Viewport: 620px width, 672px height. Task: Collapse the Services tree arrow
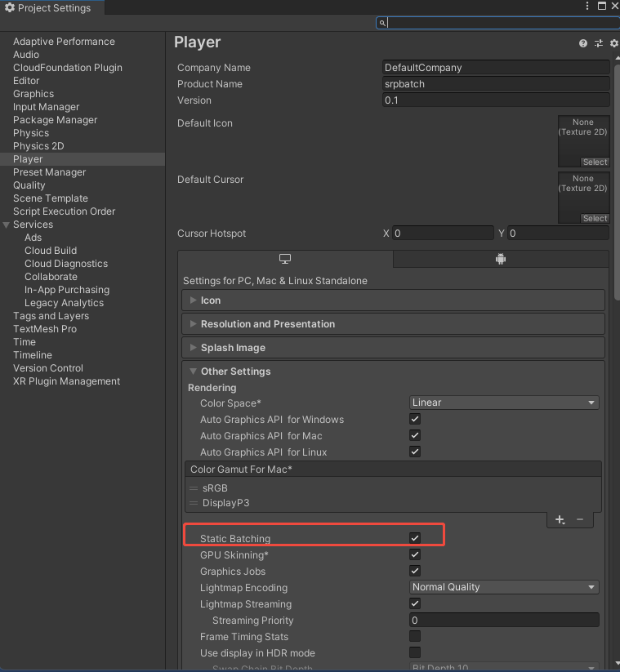(6, 225)
